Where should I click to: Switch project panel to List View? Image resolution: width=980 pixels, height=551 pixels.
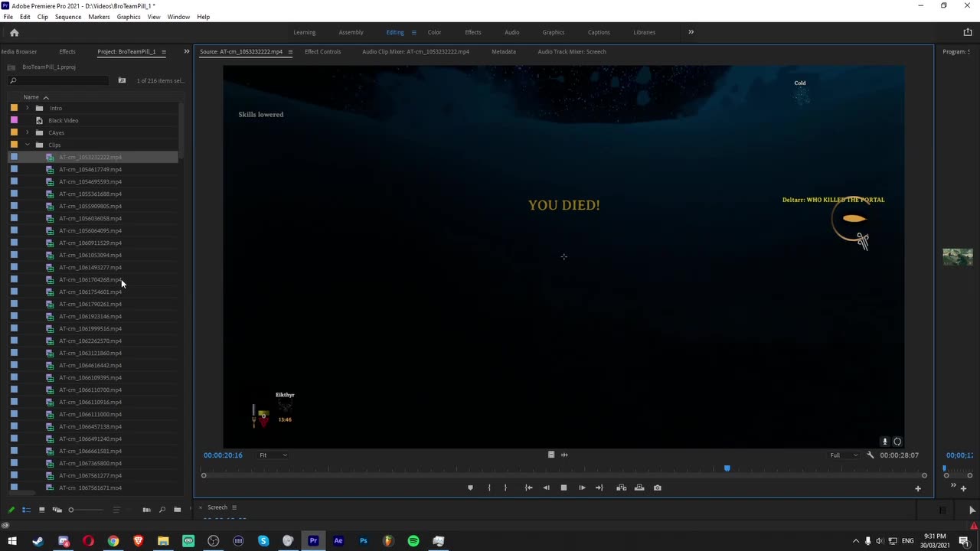click(x=26, y=510)
